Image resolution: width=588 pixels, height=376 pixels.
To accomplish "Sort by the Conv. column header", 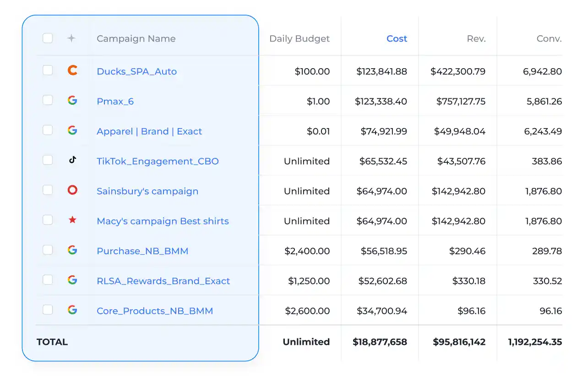I will [x=549, y=39].
